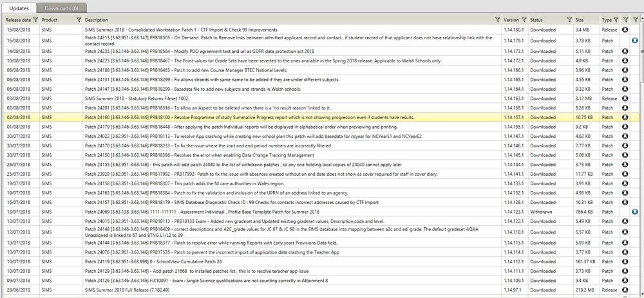The width and height of the screenshot is (644, 298).
Task: Click the '11.77 KB' size cell
Action: [584, 174]
